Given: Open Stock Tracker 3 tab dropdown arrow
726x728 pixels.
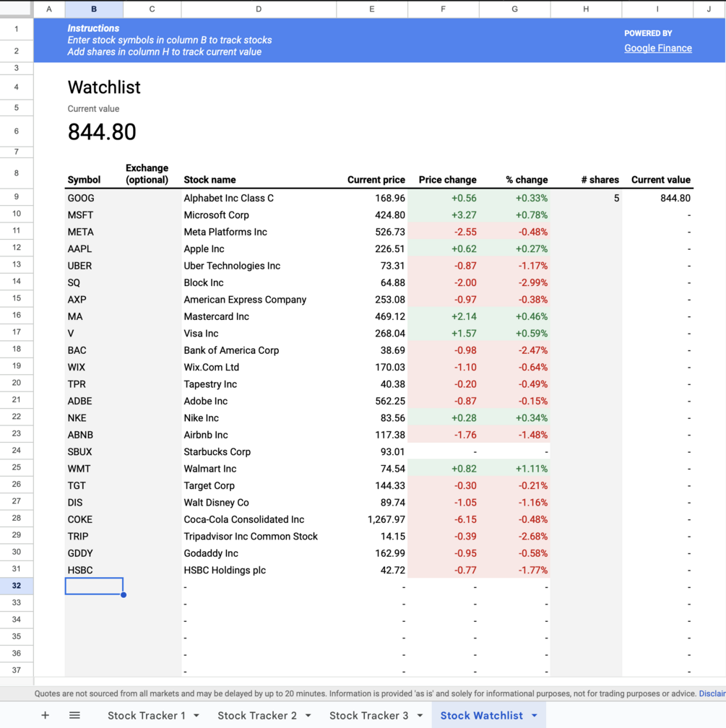Looking at the screenshot, I should coord(420,716).
